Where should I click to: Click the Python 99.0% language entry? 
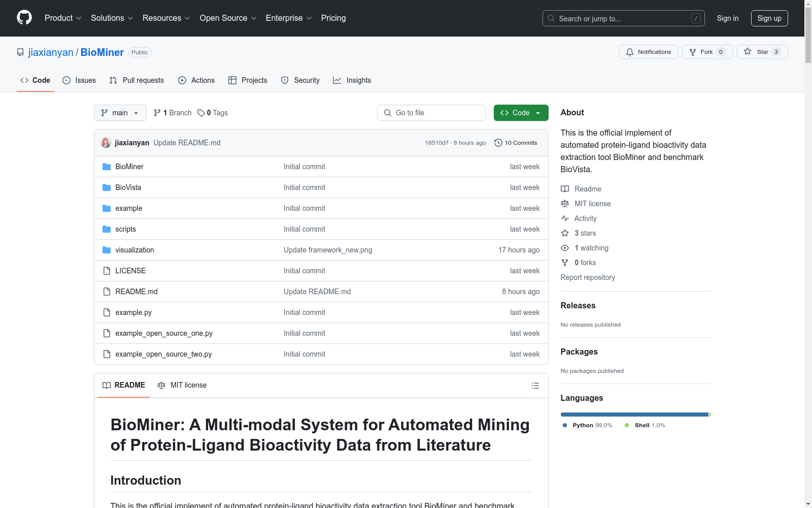588,425
